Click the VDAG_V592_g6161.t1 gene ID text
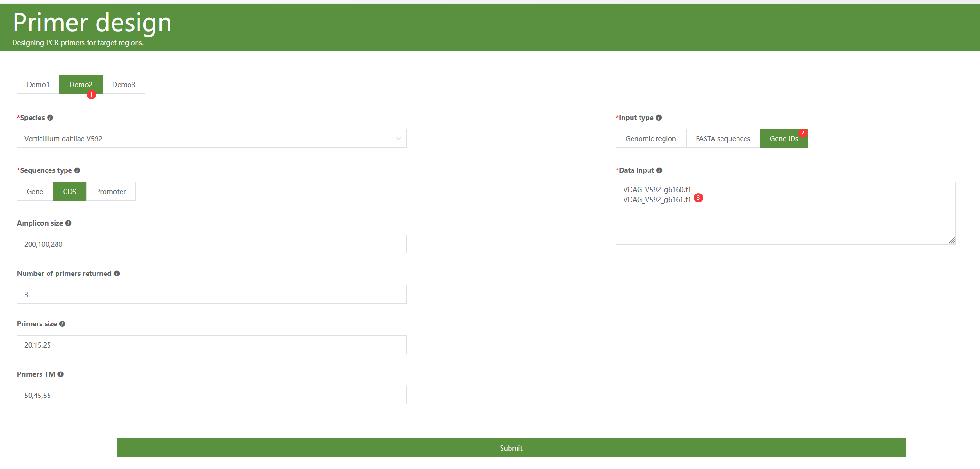The image size is (980, 469). 657,200
